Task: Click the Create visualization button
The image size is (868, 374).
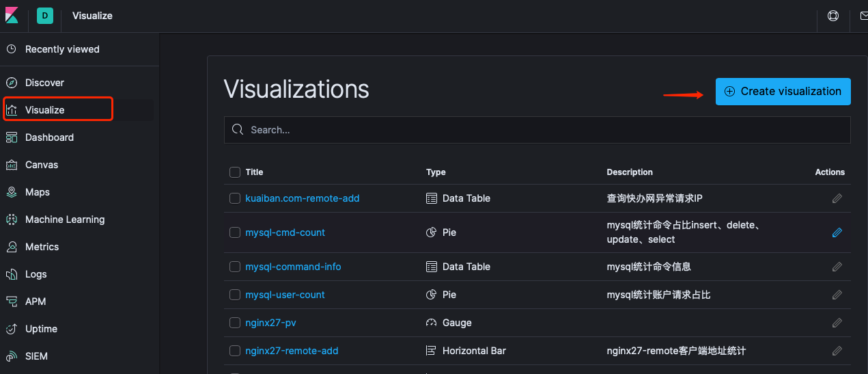Action: click(x=783, y=92)
